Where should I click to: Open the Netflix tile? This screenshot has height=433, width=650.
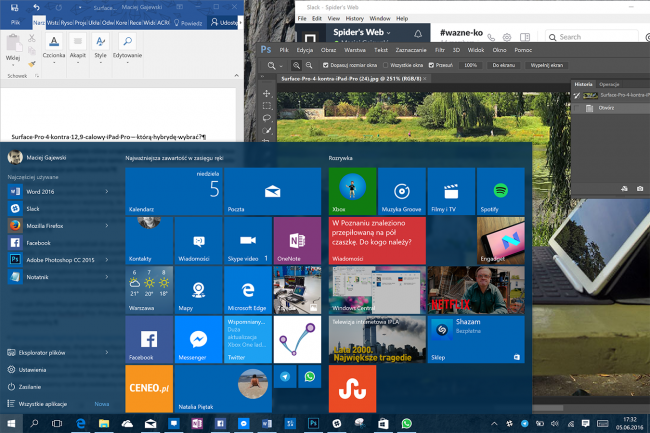(476, 290)
